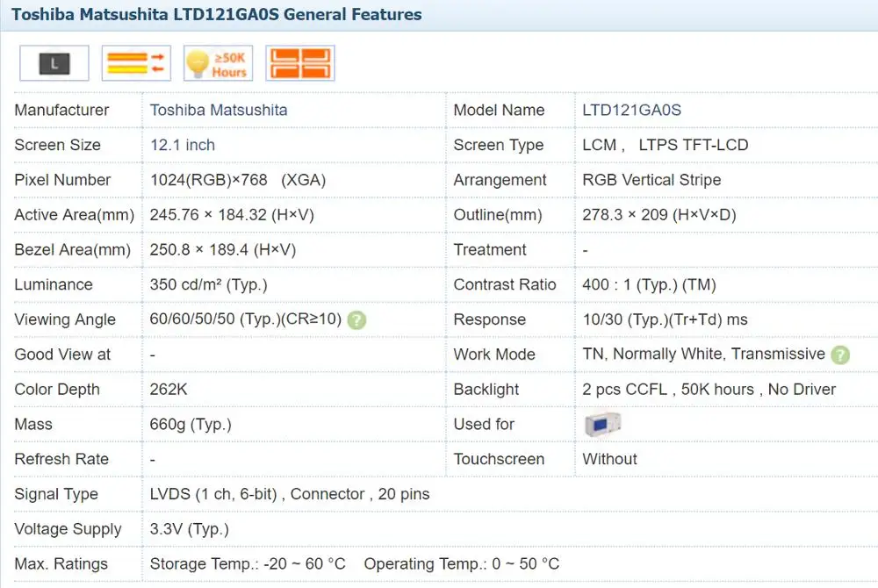Click the Response label
878x588 pixels.
[x=489, y=319]
